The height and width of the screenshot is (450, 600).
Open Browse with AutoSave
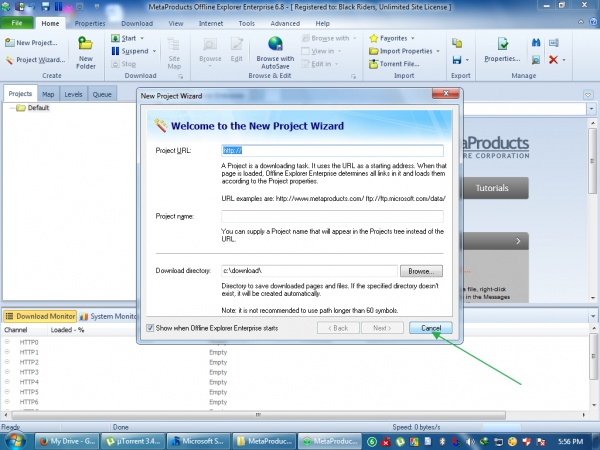[x=275, y=53]
